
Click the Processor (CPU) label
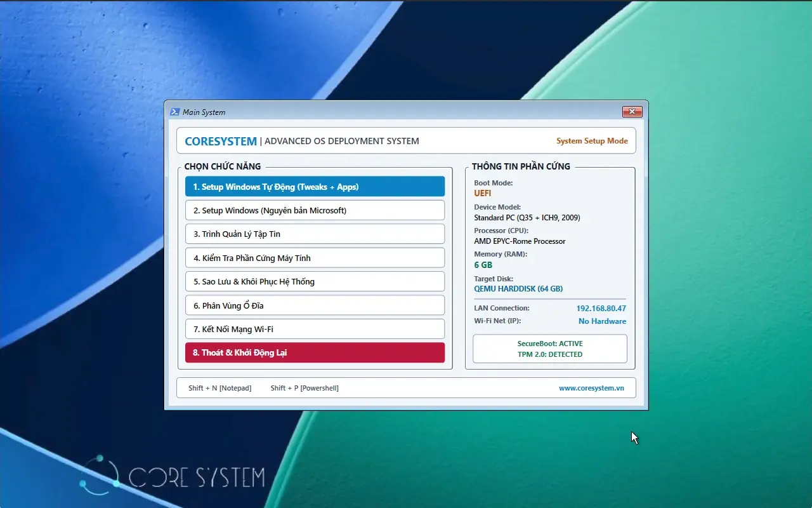click(x=501, y=231)
